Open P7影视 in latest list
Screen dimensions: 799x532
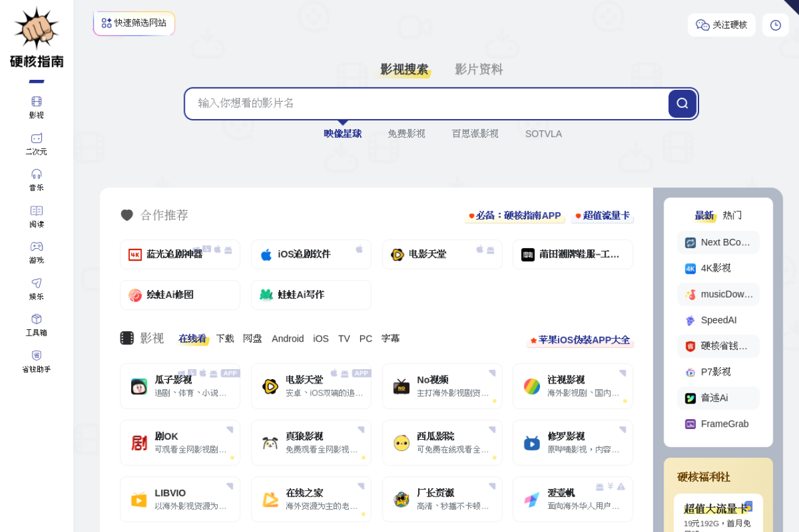click(718, 372)
